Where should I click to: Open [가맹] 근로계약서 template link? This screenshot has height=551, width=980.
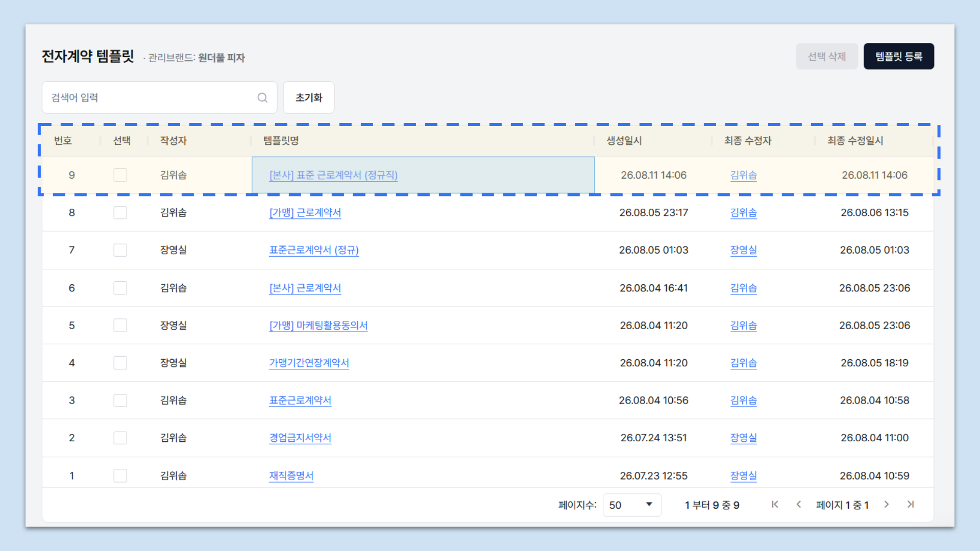(305, 213)
